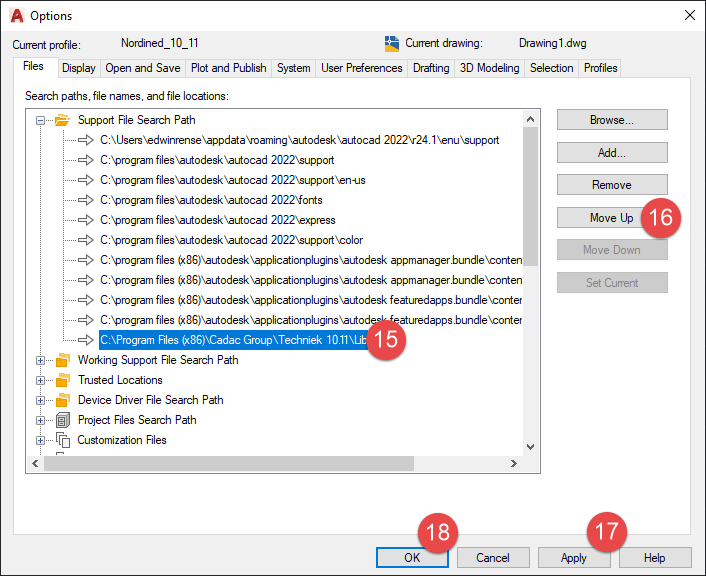Image resolution: width=706 pixels, height=576 pixels.
Task: Click the vertical scrollbar down arrow
Action: coord(530,447)
